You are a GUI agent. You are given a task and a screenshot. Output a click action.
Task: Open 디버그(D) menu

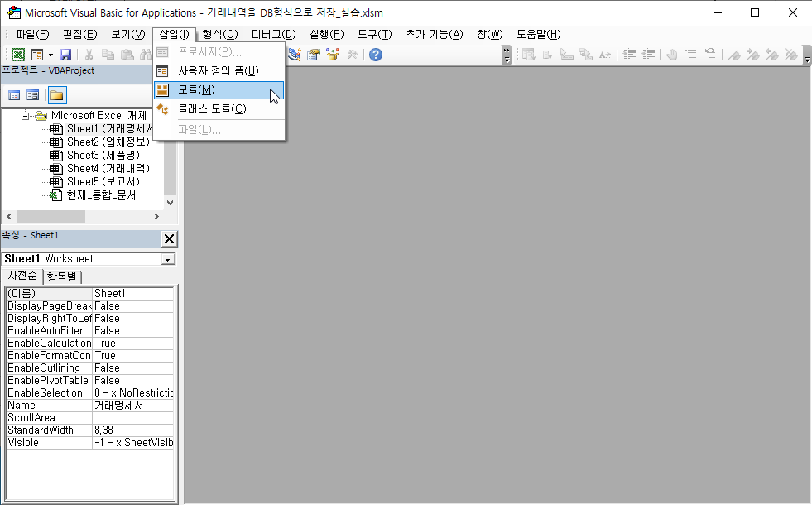(273, 34)
